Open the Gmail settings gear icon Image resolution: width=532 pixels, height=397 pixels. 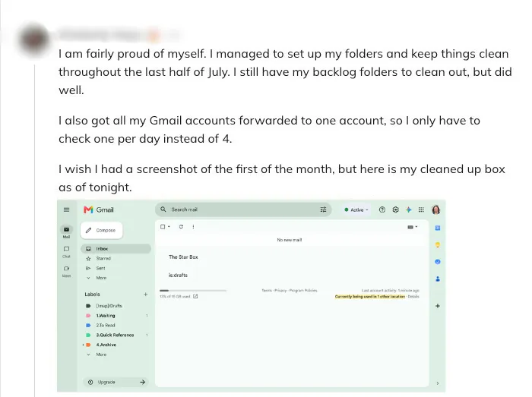396,210
